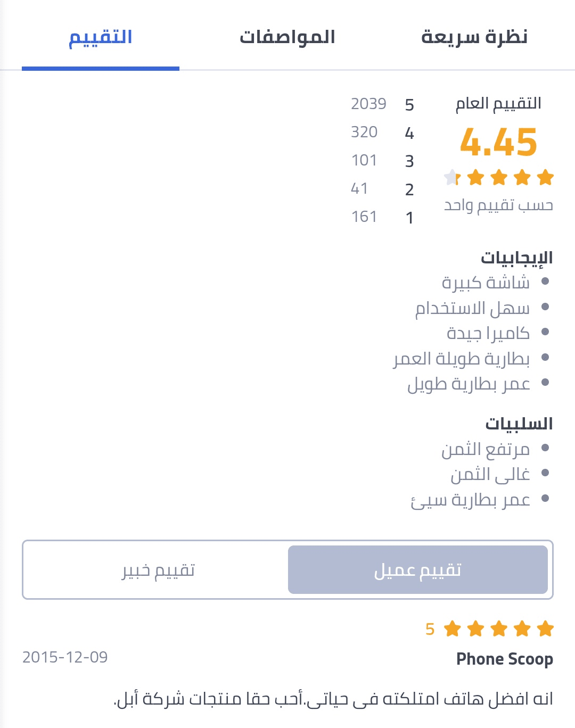Click the 4-star row with 320 ratings
The width and height of the screenshot is (575, 728).
pyautogui.click(x=382, y=133)
